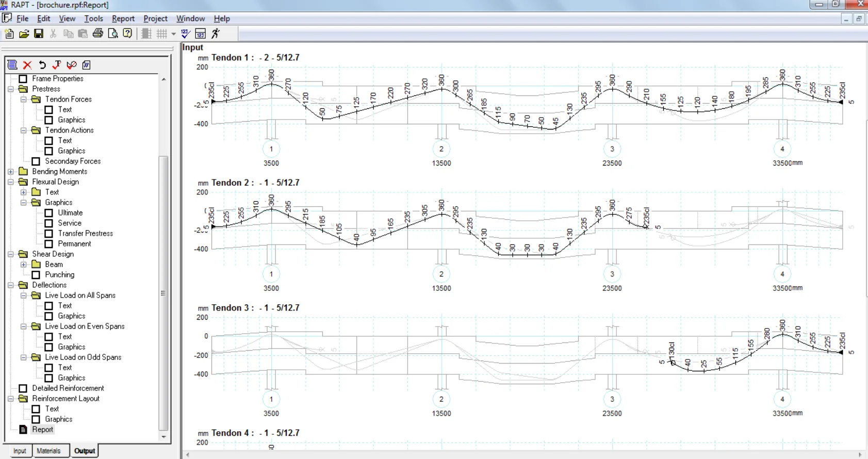Screen dimensions: 868x459
Task: Open the Project menu
Action: pyautogui.click(x=155, y=19)
